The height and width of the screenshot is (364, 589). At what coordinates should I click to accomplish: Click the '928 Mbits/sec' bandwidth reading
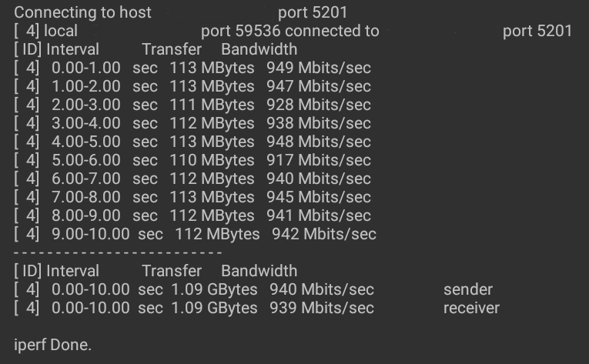[319, 105]
